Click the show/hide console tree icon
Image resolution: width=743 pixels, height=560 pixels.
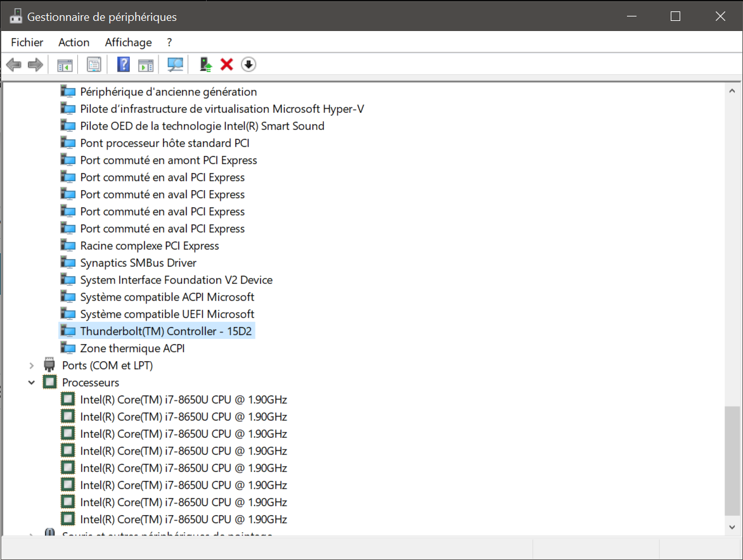point(65,65)
